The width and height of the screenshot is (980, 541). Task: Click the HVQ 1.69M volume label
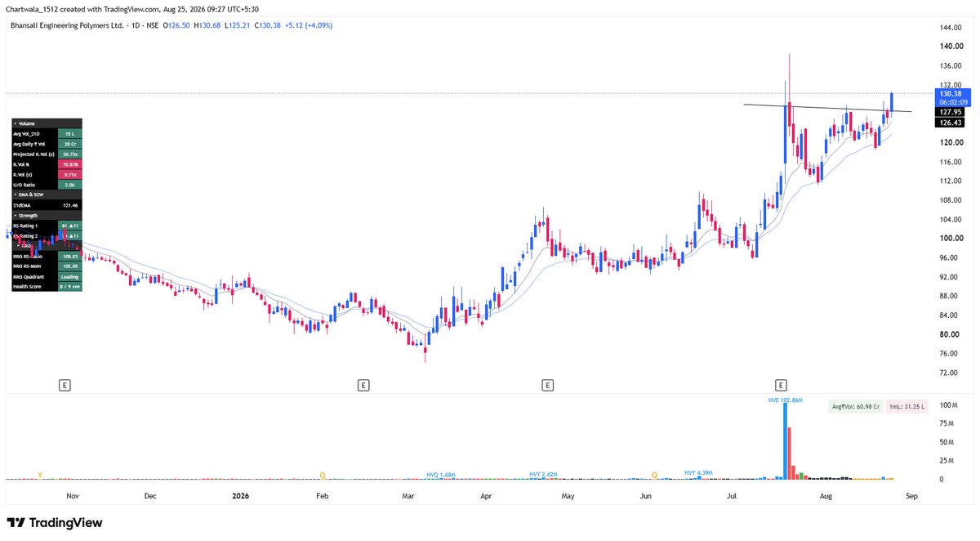[443, 474]
